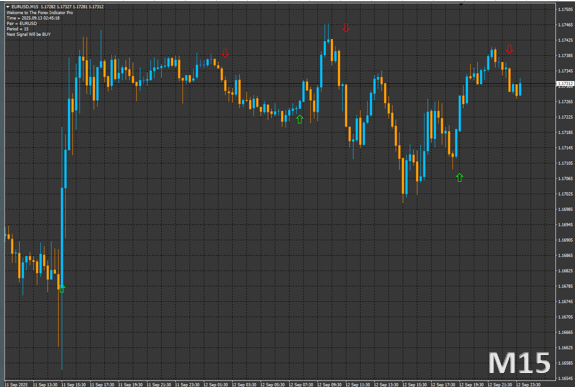Click the 1.17425 price scale label
Screen dimensions: 575x387
(565, 40)
